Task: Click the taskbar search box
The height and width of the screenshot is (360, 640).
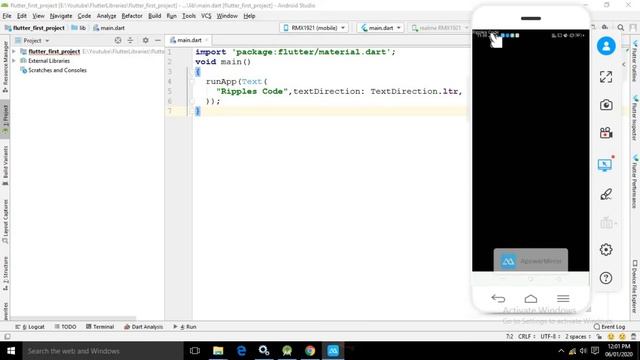Action: [x=103, y=351]
